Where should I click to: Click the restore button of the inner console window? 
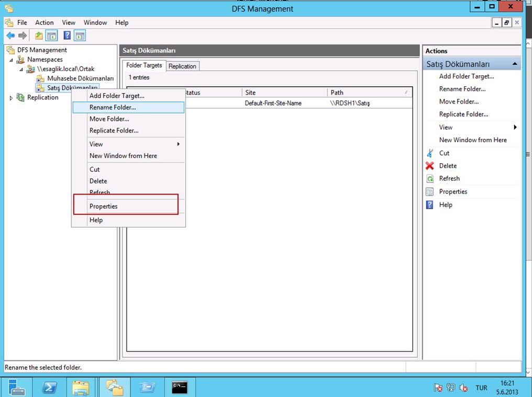pos(506,22)
